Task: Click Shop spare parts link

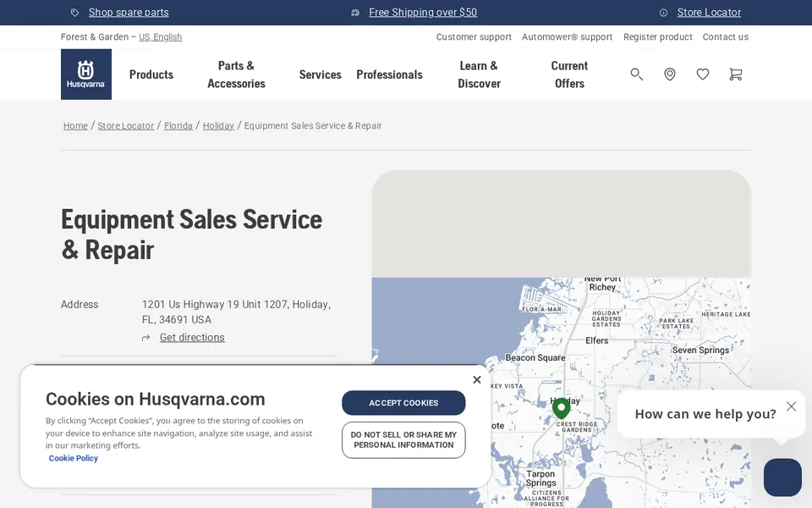Action: click(x=129, y=13)
